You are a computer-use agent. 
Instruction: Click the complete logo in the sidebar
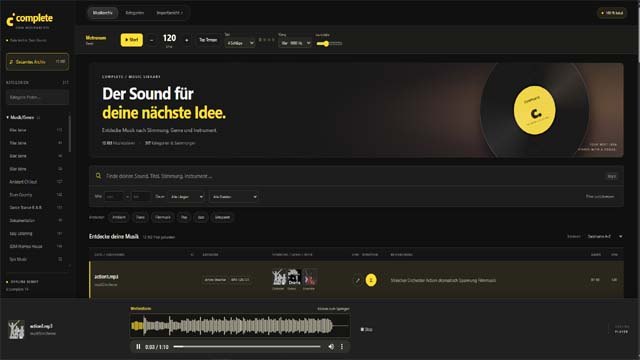click(x=29, y=20)
